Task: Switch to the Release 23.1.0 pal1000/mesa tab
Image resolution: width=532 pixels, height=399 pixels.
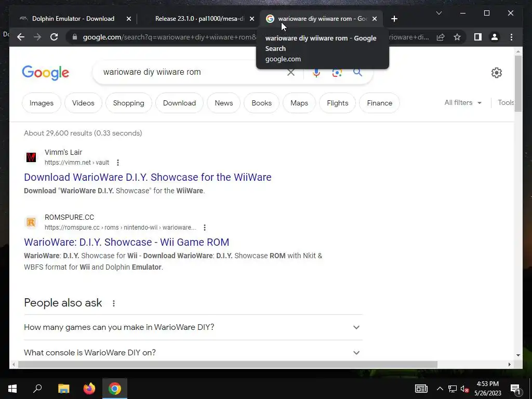Action: tap(199, 19)
